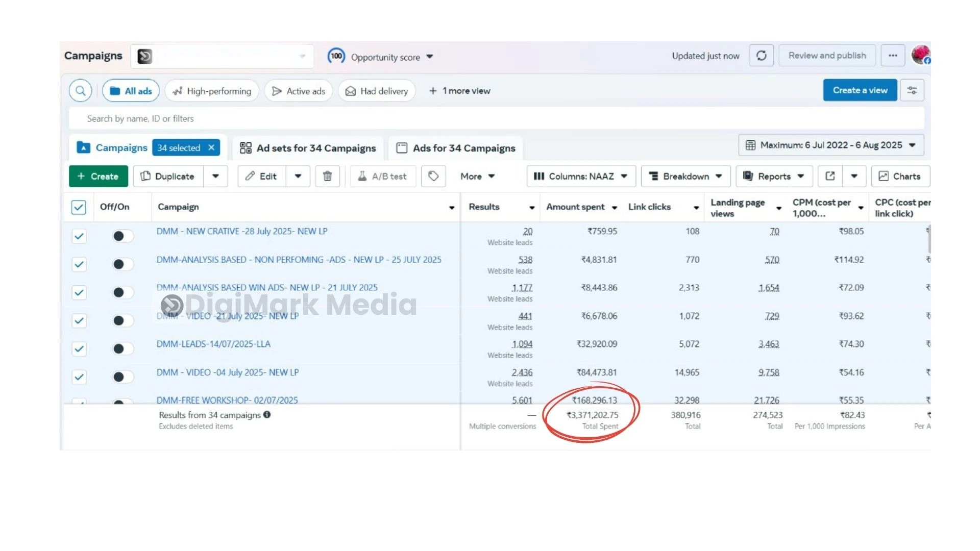The height and width of the screenshot is (551, 980).
Task: Click the export share icon
Action: point(830,176)
